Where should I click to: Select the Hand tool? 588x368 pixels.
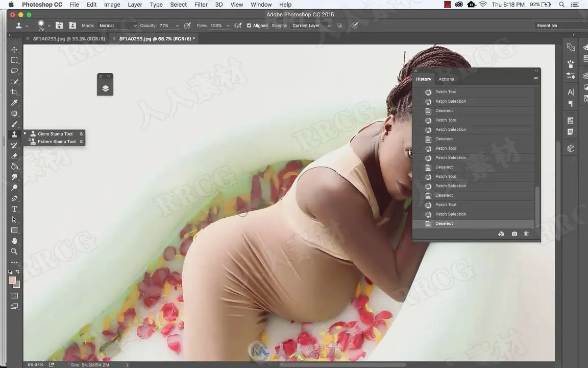pyautogui.click(x=14, y=241)
